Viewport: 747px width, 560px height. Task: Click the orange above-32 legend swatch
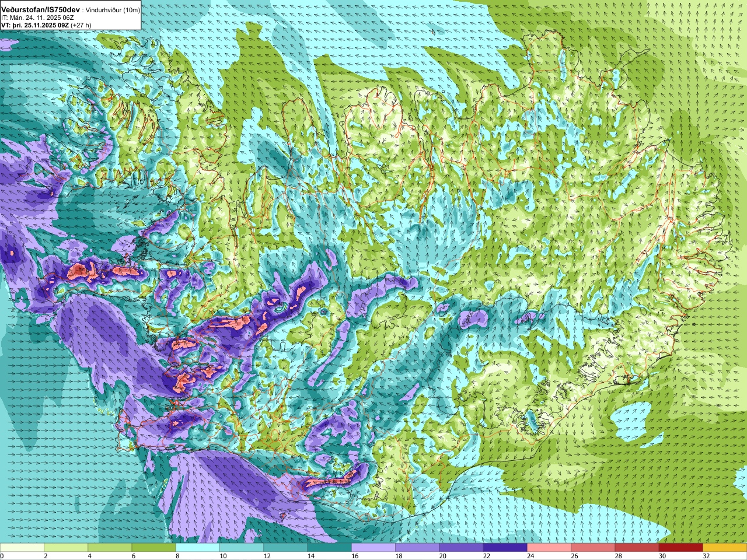point(725,548)
